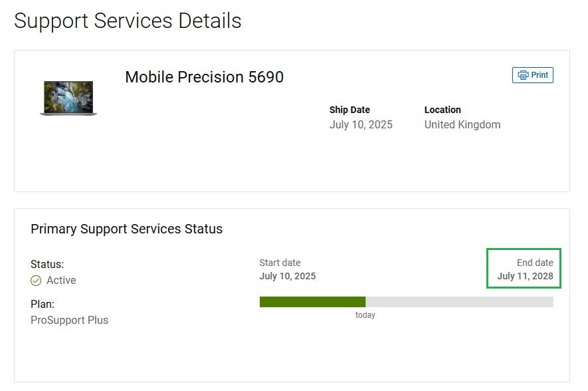Click the Plan: label
Screen dimensions: 588x391
point(43,304)
